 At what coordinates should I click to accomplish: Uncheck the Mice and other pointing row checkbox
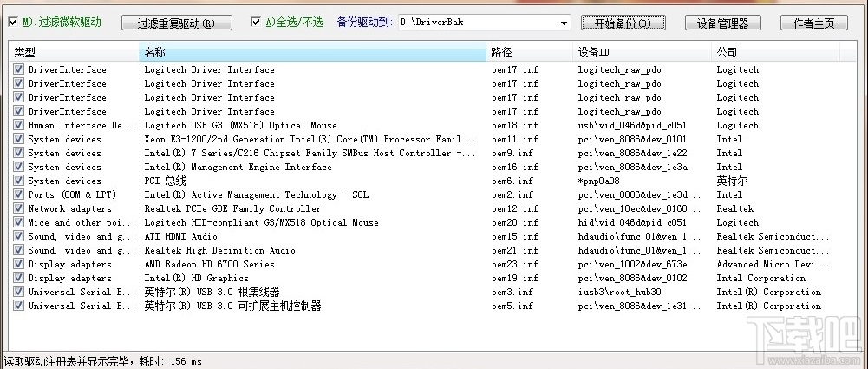tap(19, 221)
